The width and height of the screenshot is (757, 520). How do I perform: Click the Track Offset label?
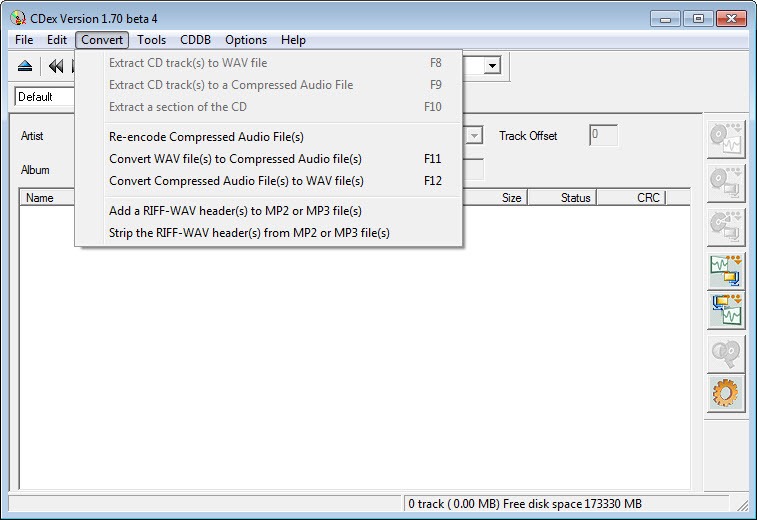click(528, 136)
